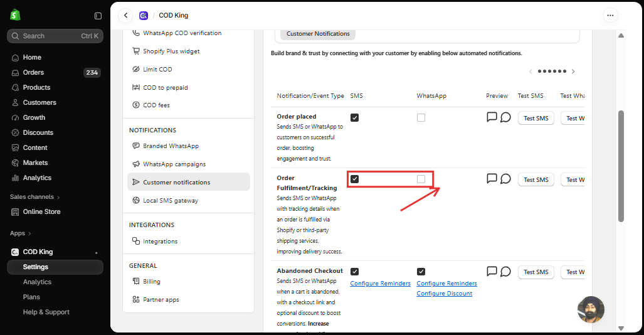Screen dimensions: 644x335
Task: Click the Customer Notifications tab button
Action: 318,34
